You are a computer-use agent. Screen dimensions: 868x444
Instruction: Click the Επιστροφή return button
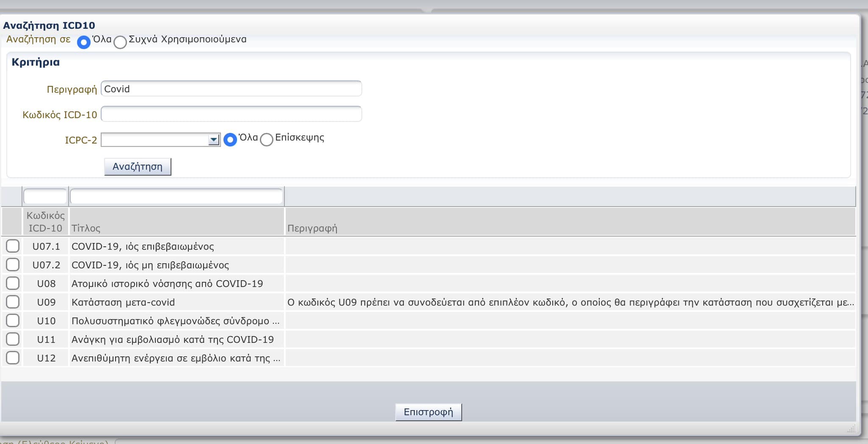428,412
